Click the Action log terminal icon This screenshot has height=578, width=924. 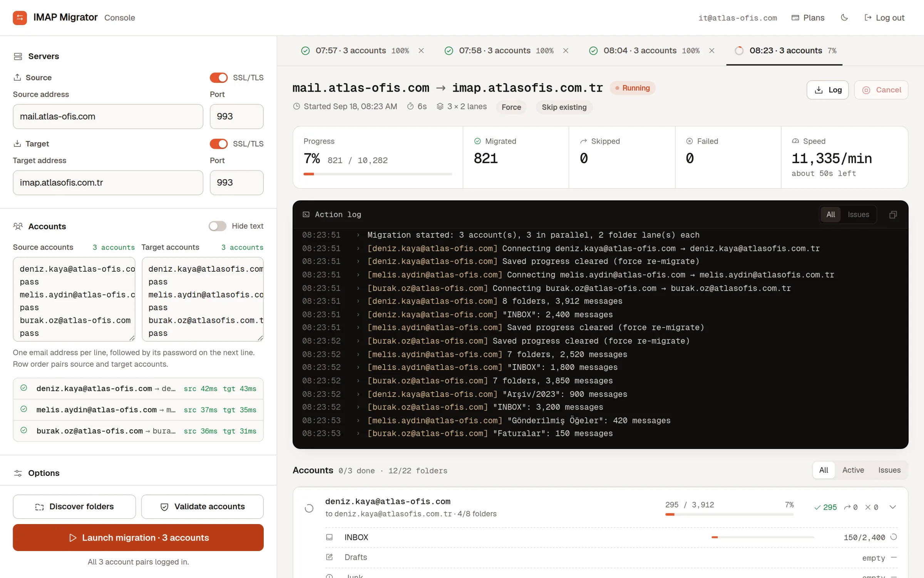pyautogui.click(x=306, y=214)
